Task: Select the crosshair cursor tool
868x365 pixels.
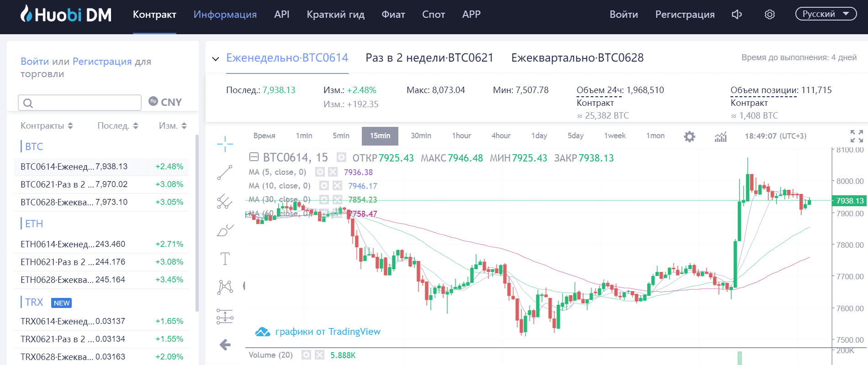Action: coord(225,144)
